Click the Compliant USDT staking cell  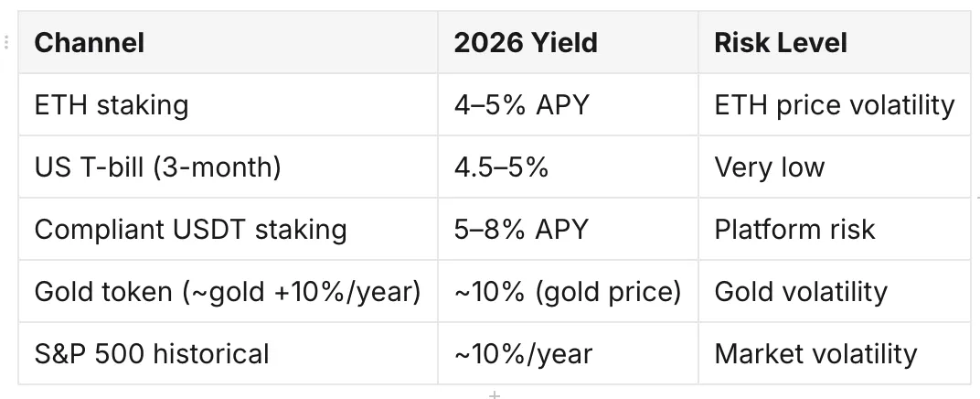point(229,229)
